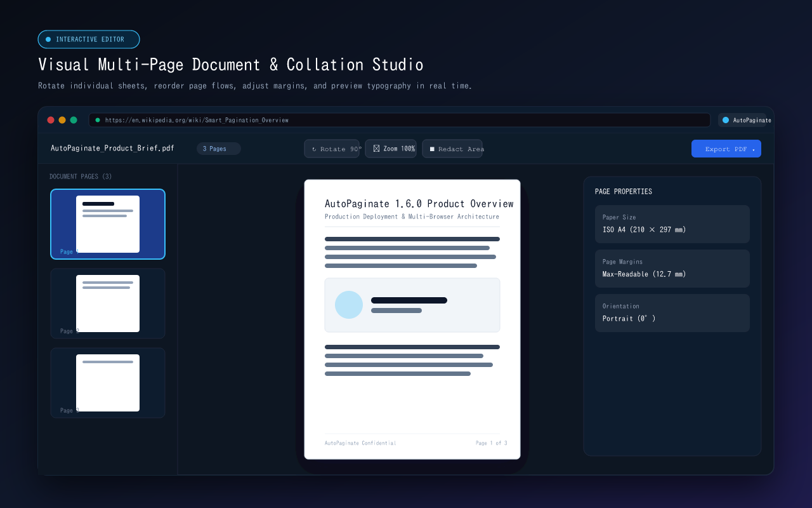The image size is (812, 508).
Task: Click the DOCUMENT PAGES (3) heading
Action: click(x=81, y=177)
